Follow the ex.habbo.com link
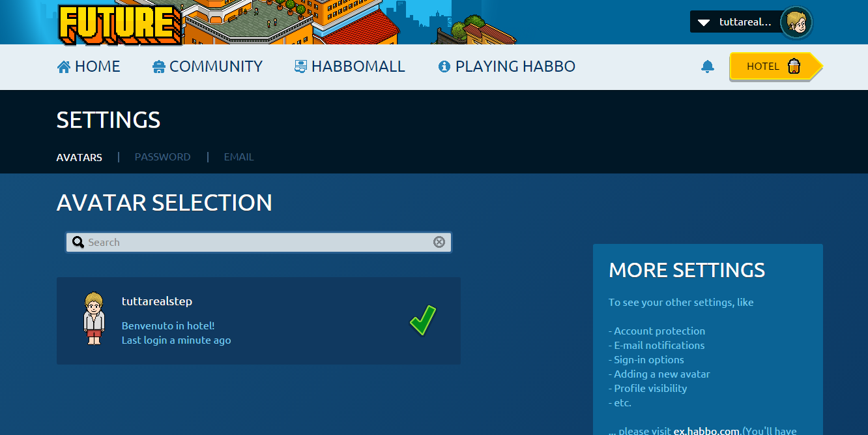Viewport: 868px width, 435px height. point(706,430)
